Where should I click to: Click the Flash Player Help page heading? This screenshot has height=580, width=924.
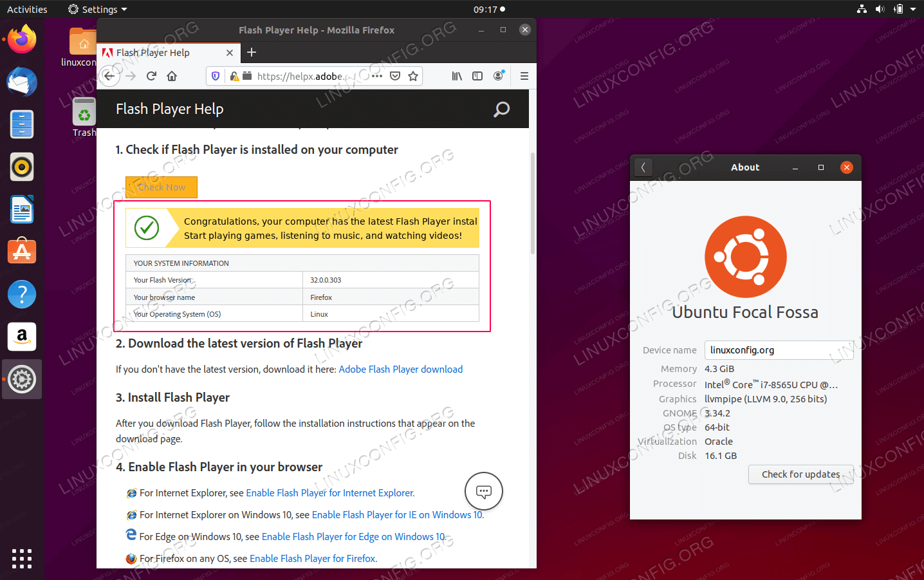(x=170, y=109)
